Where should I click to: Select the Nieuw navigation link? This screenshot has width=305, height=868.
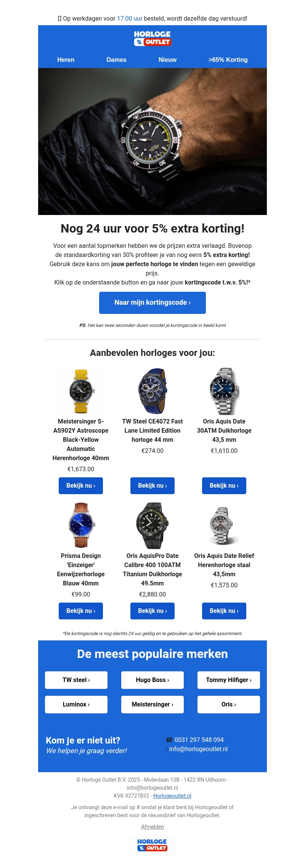[168, 60]
